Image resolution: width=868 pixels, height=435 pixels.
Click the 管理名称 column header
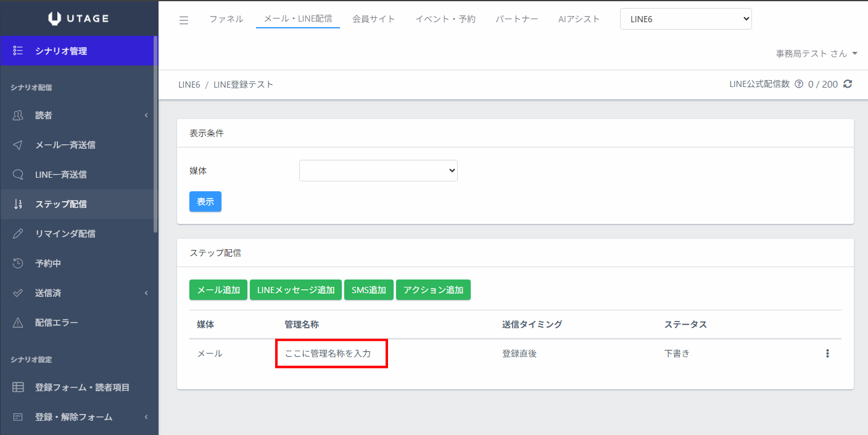pyautogui.click(x=302, y=325)
